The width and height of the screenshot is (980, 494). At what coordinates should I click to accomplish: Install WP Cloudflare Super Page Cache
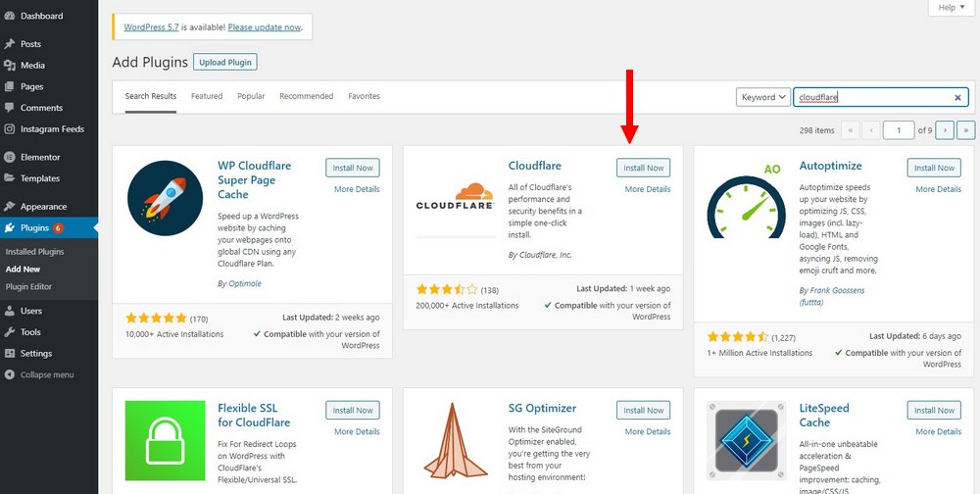(353, 168)
